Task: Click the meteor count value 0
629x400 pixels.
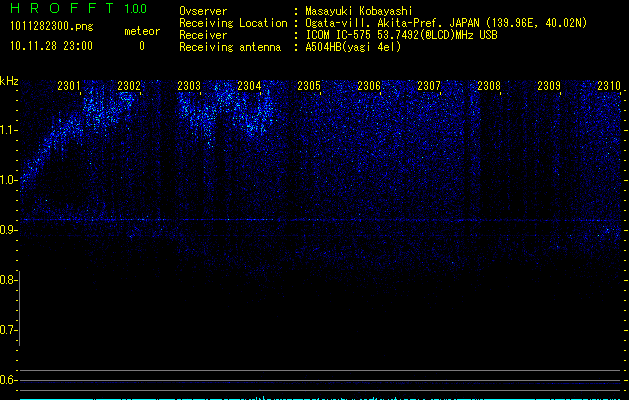Action: pos(142,46)
